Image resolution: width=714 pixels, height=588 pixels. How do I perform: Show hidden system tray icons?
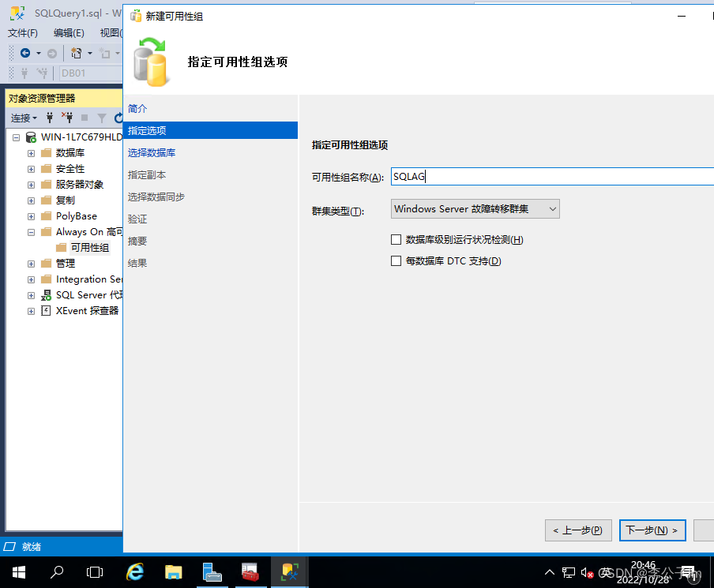pyautogui.click(x=550, y=572)
